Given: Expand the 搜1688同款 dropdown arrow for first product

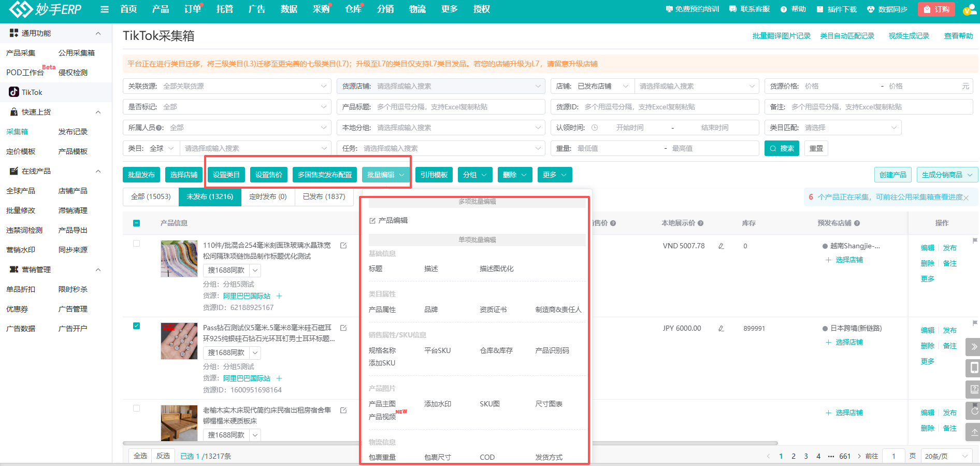Looking at the screenshot, I should [x=255, y=271].
